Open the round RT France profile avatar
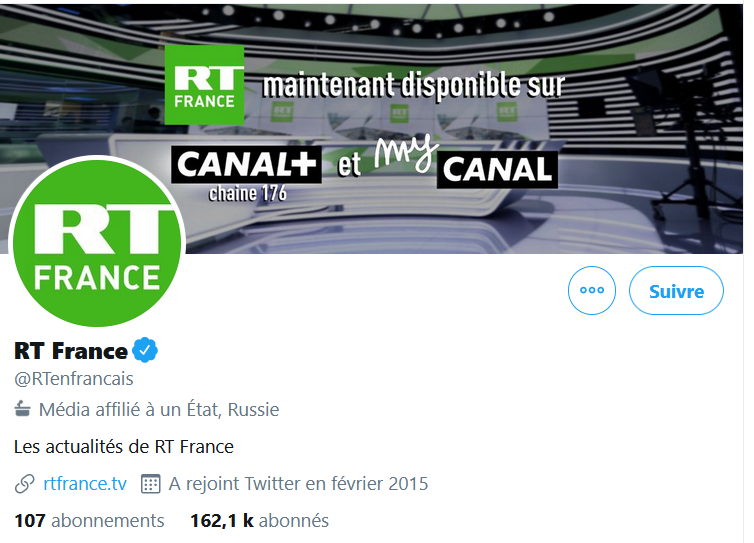This screenshot has width=754, height=543. pyautogui.click(x=96, y=245)
